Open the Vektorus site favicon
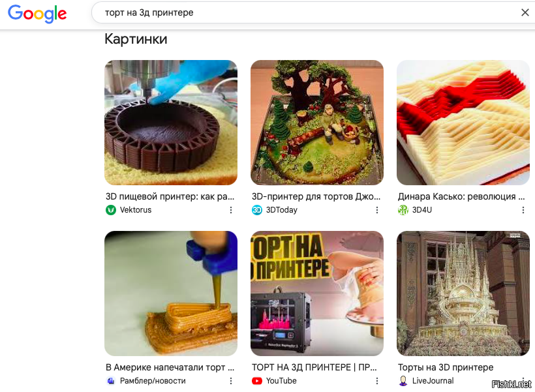535x392 pixels. [111, 210]
